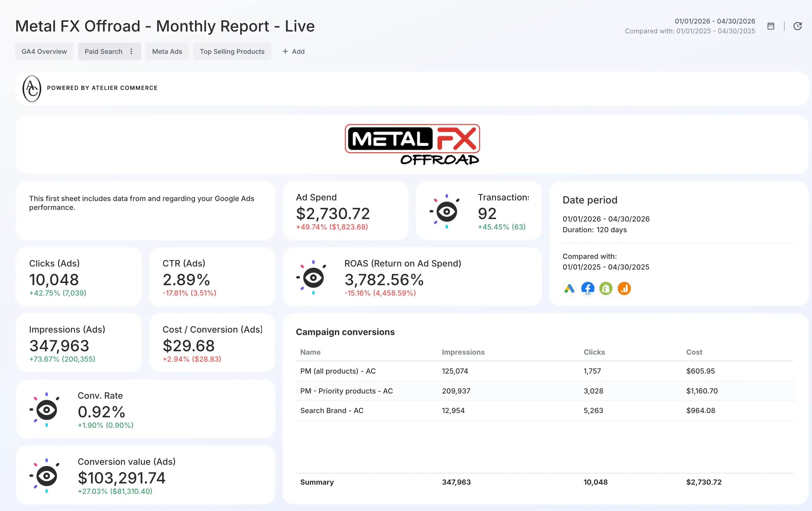This screenshot has width=812, height=511.
Task: Click eye icon beside Conversion value
Action: (45, 476)
